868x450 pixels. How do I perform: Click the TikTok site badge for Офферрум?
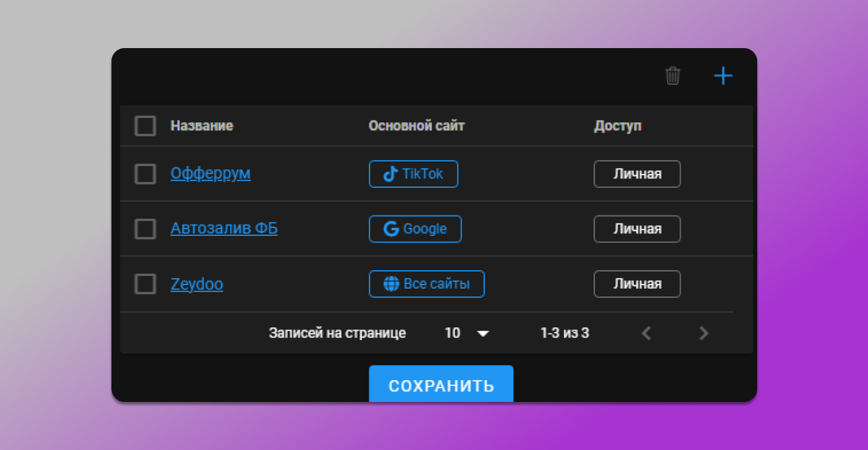[x=414, y=173]
